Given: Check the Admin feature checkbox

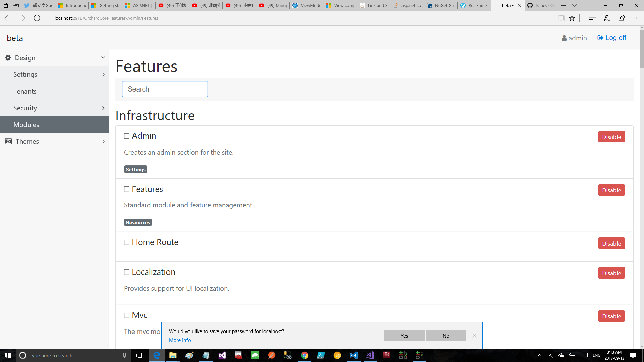Looking at the screenshot, I should [126, 136].
